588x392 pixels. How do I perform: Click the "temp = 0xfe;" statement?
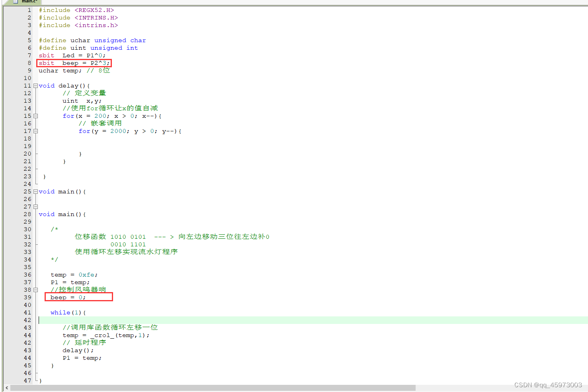pyautogui.click(x=74, y=275)
